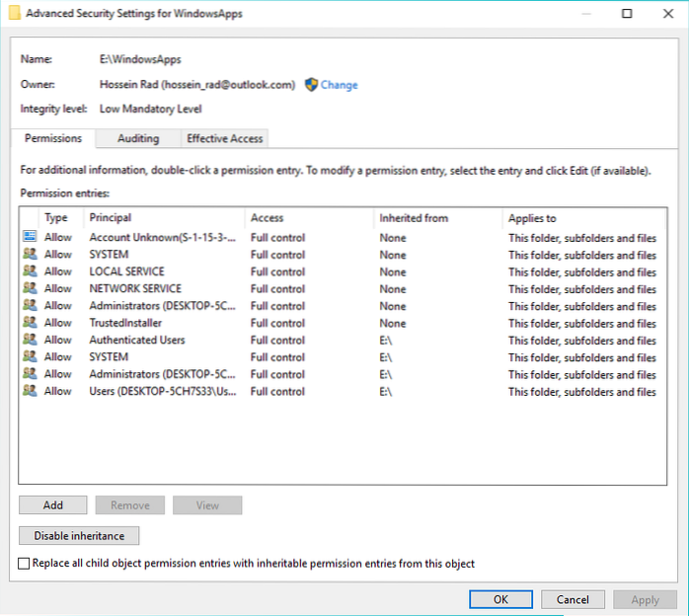Confirm with the OK button
The height and width of the screenshot is (616, 689).
tap(500, 599)
